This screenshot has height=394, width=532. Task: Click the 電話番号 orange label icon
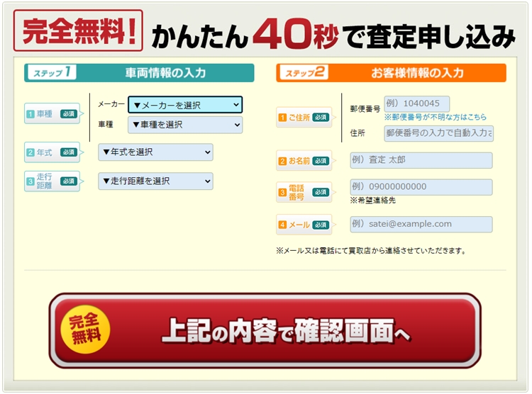click(x=304, y=191)
